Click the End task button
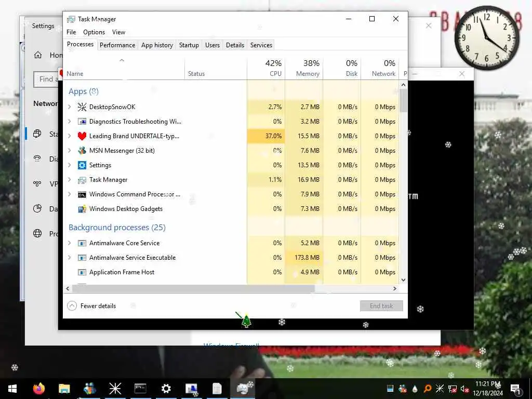 click(x=381, y=306)
